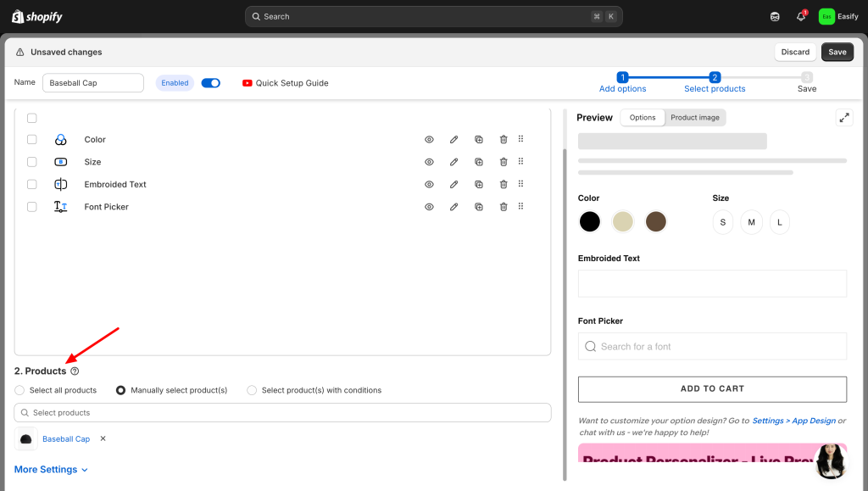Click the drag handle for Font Picker row
The width and height of the screenshot is (868, 491).
(x=520, y=206)
